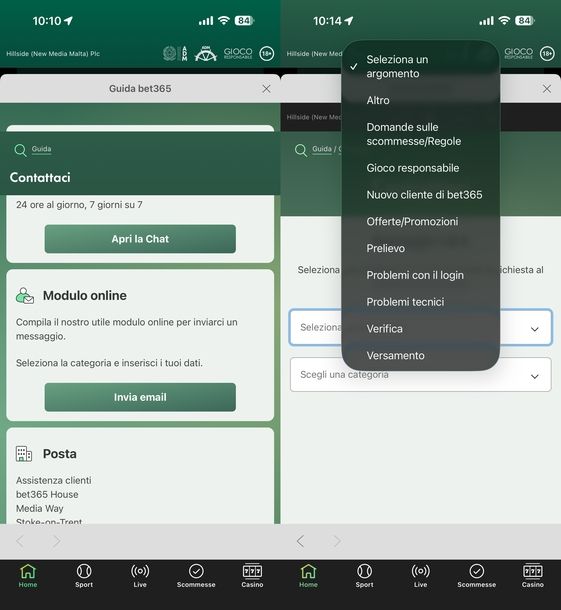Open Casino in right screen nav

click(x=533, y=576)
